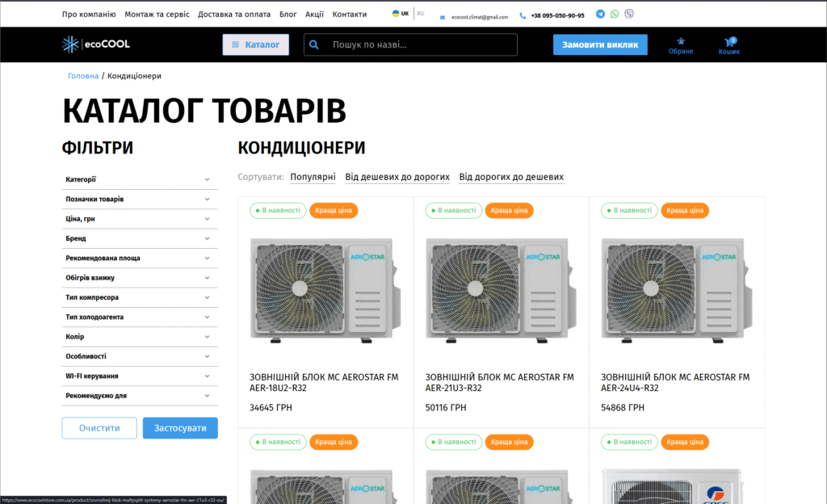Click the 50116 ГРН price
The height and width of the screenshot is (504, 827).
446,408
